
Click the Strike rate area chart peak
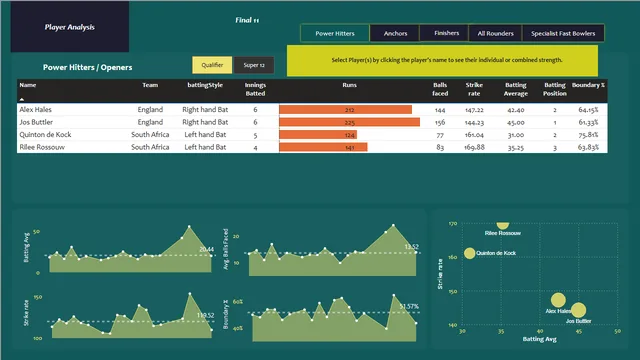point(190,293)
